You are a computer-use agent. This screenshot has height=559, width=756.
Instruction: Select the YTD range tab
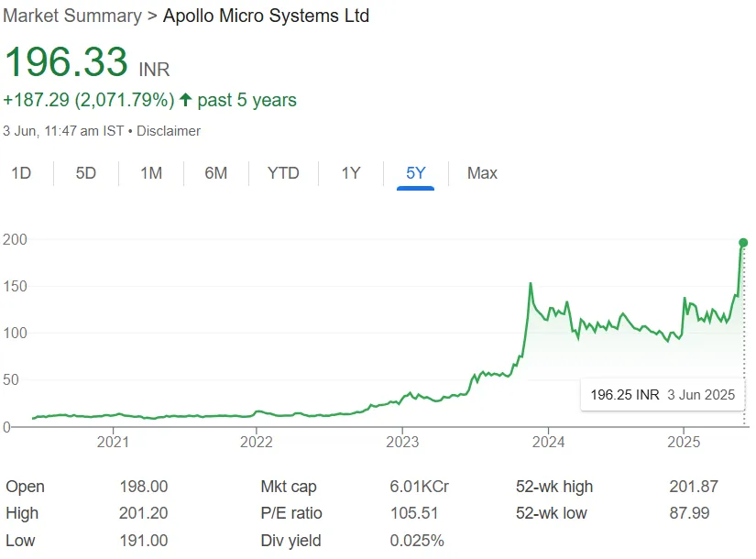tap(283, 172)
